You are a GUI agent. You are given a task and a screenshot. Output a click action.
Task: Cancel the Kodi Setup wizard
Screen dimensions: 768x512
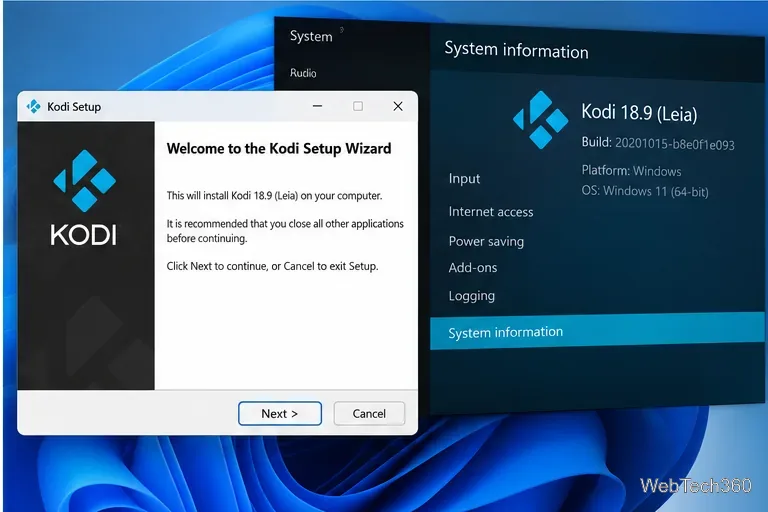(369, 414)
